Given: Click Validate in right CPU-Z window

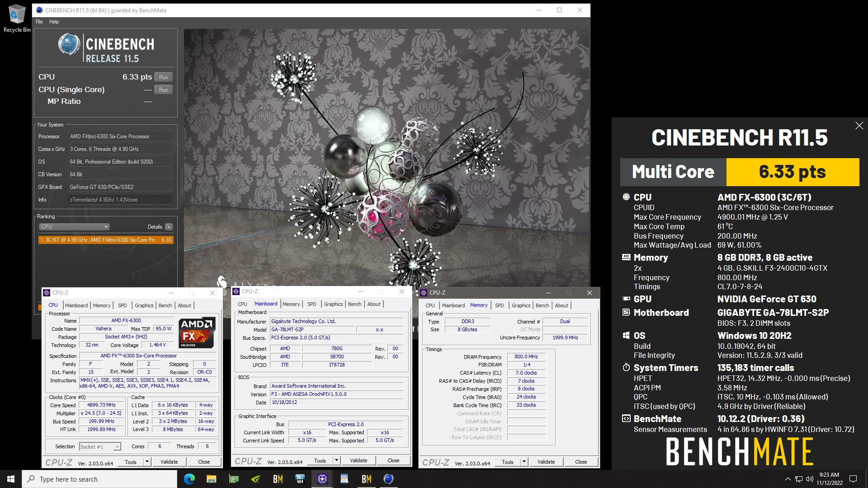Looking at the screenshot, I should (546, 462).
